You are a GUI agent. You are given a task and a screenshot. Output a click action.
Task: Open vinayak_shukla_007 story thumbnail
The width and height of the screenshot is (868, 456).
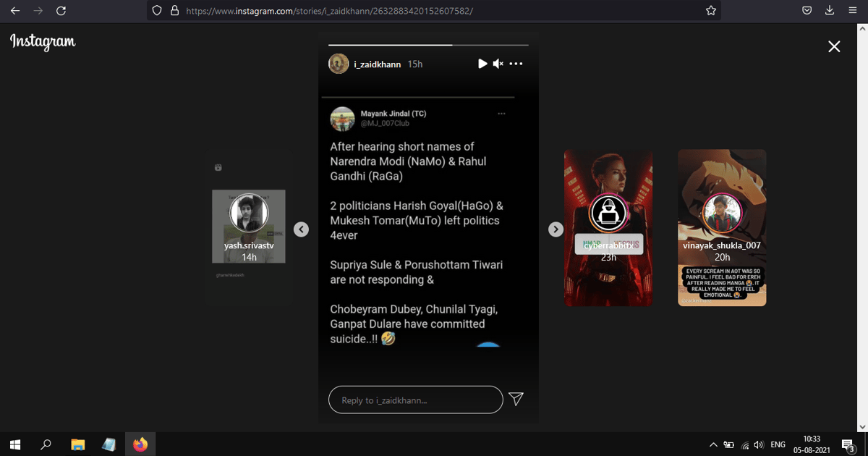point(721,227)
